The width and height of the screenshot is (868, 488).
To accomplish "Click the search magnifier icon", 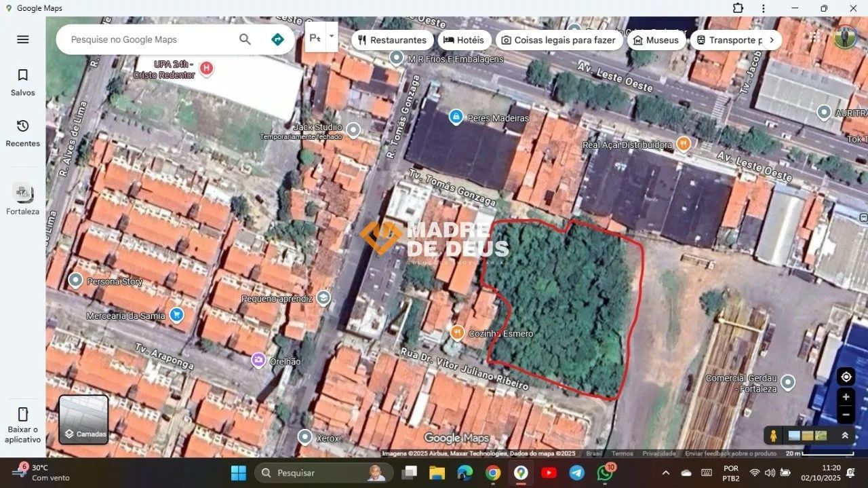I will (x=245, y=39).
